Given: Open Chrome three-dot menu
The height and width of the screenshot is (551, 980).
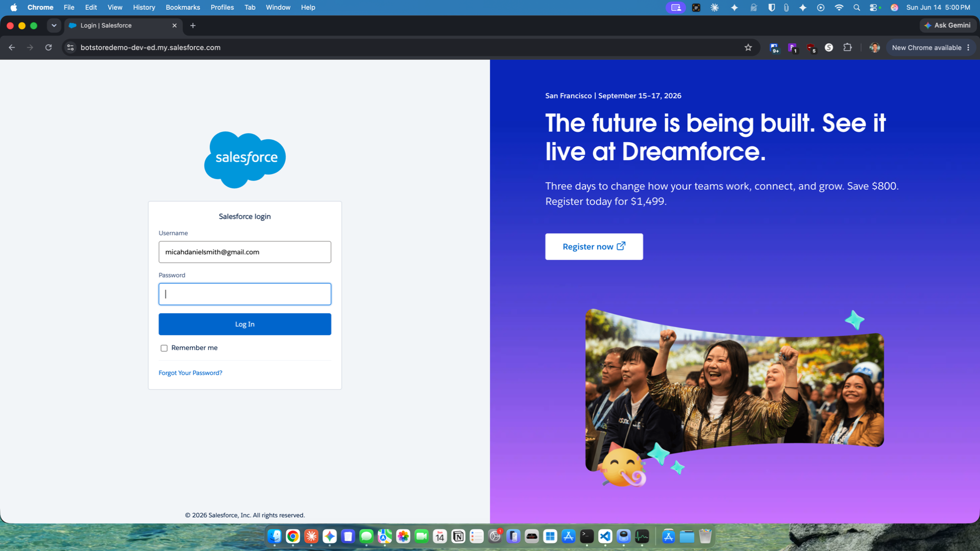Looking at the screenshot, I should (968, 47).
